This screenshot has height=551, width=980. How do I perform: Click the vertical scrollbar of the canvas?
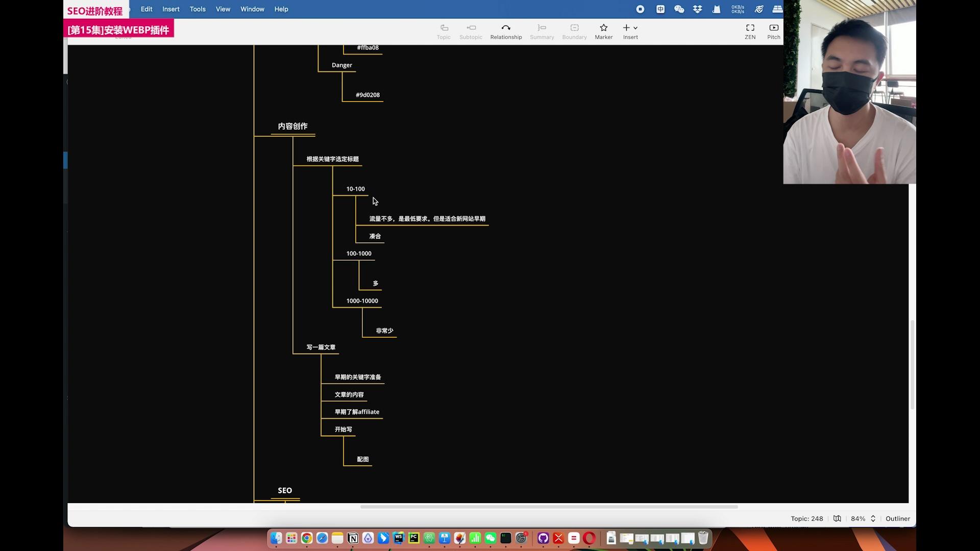click(913, 364)
